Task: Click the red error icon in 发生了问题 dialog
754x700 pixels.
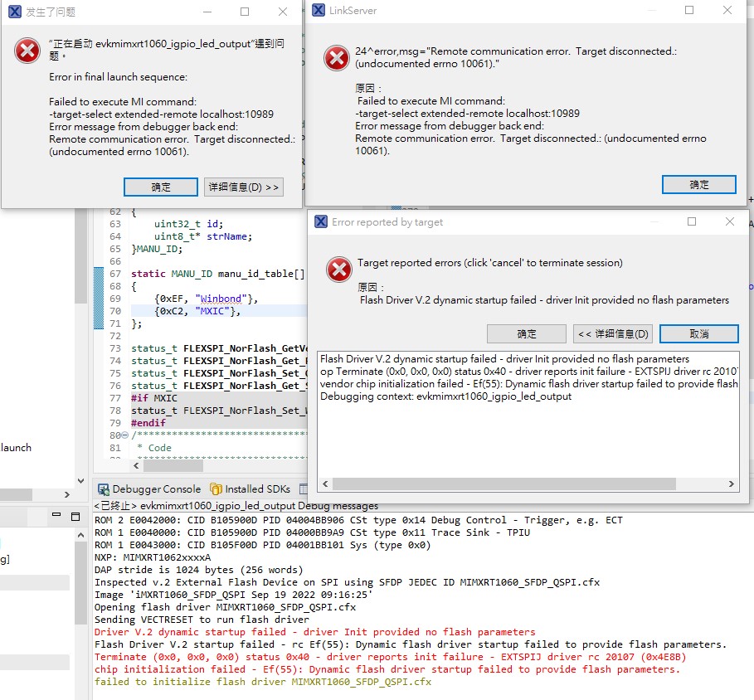Action: click(27, 51)
